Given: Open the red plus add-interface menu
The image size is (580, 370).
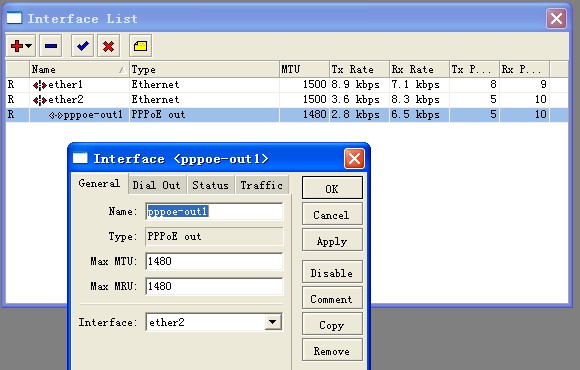Looking at the screenshot, I should pos(21,46).
